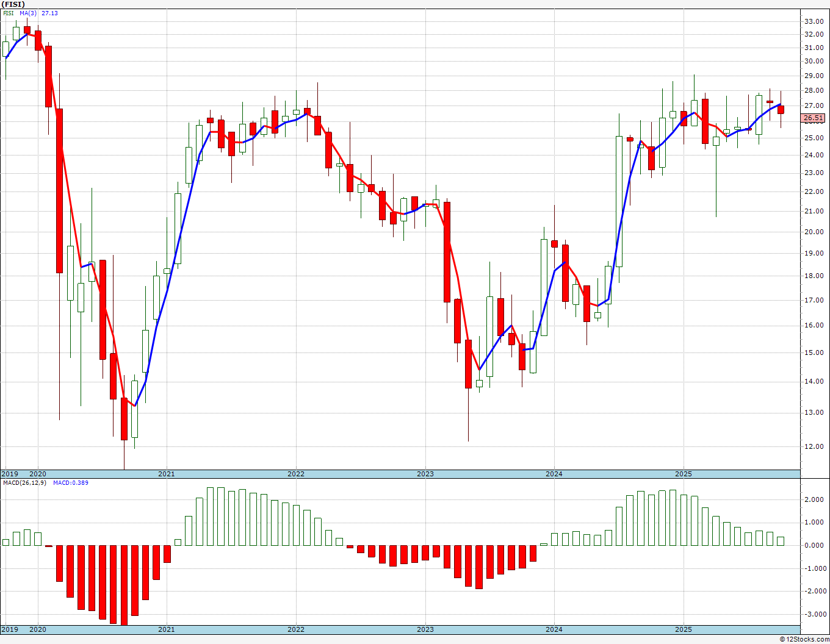Select "2024" on the price chart time axis
This screenshot has height=644, width=830.
(x=554, y=474)
